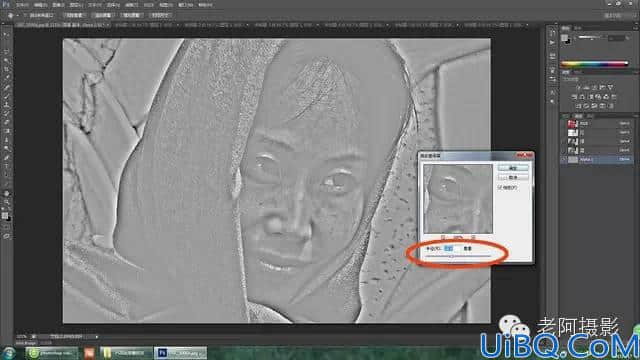640x360 pixels.
Task: Open the File menu
Action: click(x=22, y=5)
